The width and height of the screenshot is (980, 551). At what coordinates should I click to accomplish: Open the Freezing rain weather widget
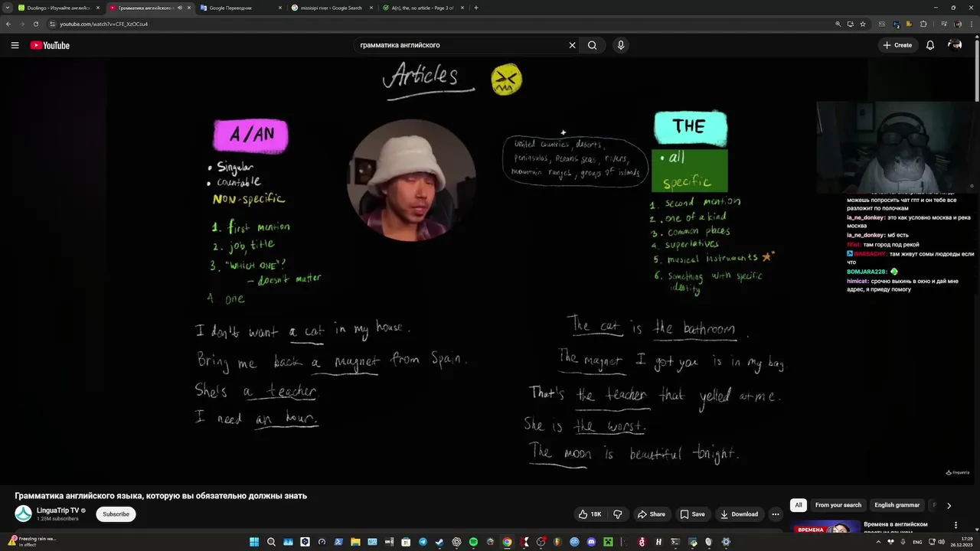[32, 541]
